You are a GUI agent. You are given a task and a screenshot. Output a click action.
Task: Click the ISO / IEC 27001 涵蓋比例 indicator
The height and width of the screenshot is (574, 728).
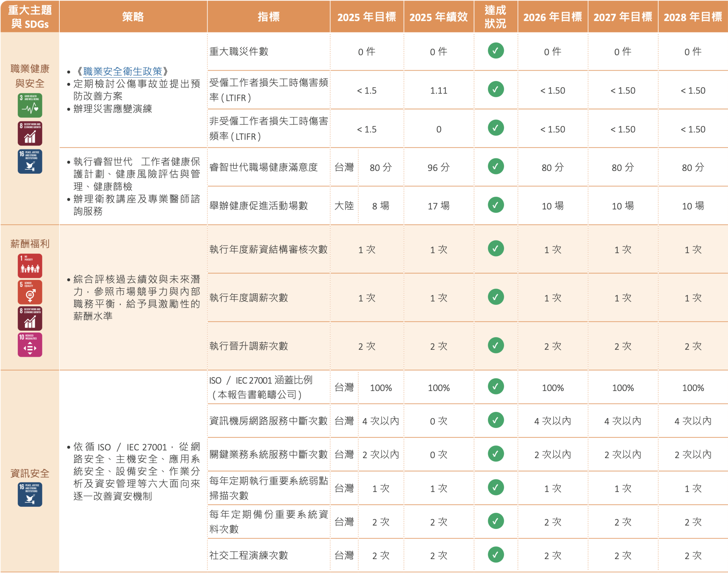261,387
